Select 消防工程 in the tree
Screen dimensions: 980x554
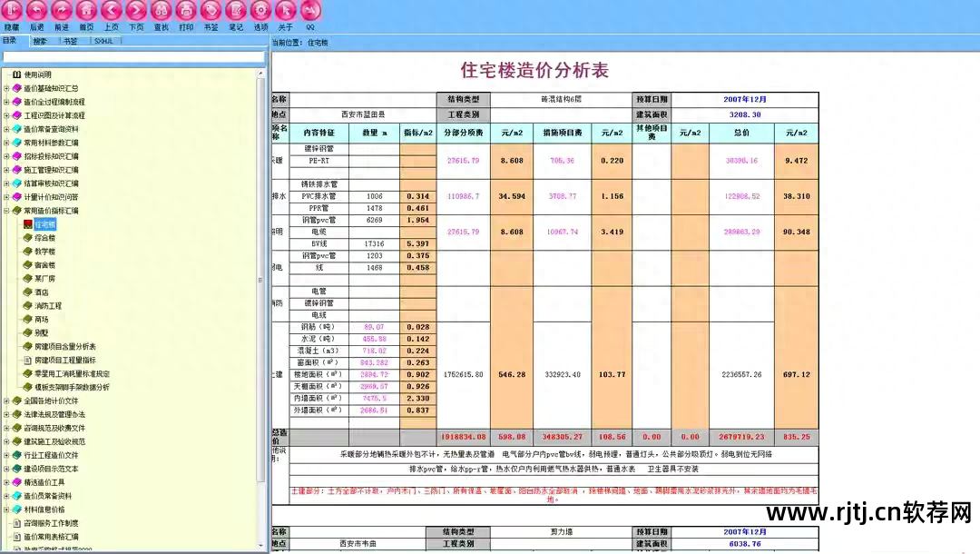pos(48,306)
